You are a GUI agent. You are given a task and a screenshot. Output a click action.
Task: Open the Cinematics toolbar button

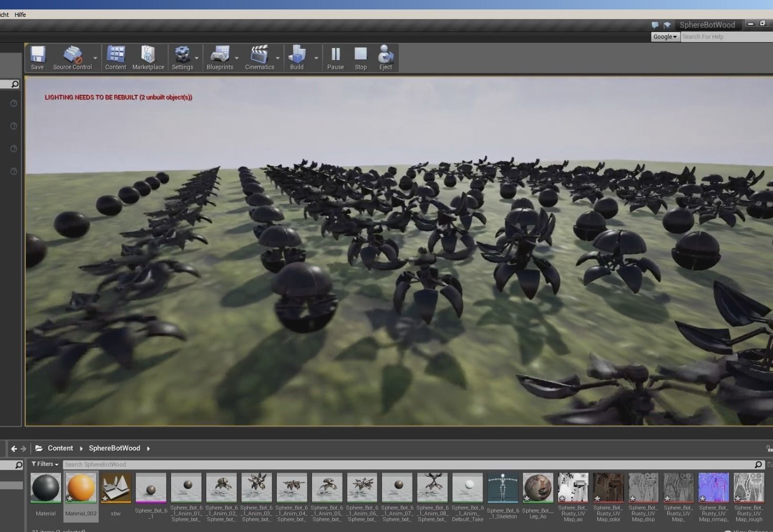click(x=259, y=58)
